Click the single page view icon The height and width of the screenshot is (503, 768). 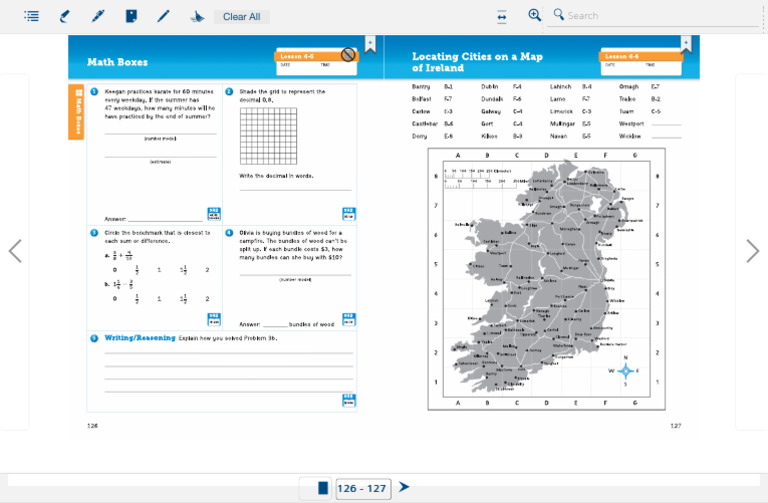tap(323, 488)
